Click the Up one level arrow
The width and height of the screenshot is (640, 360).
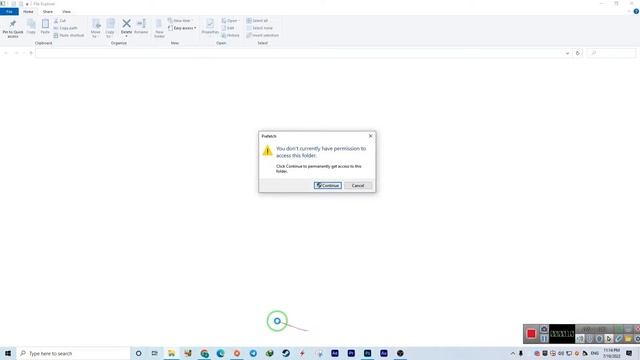[31, 53]
